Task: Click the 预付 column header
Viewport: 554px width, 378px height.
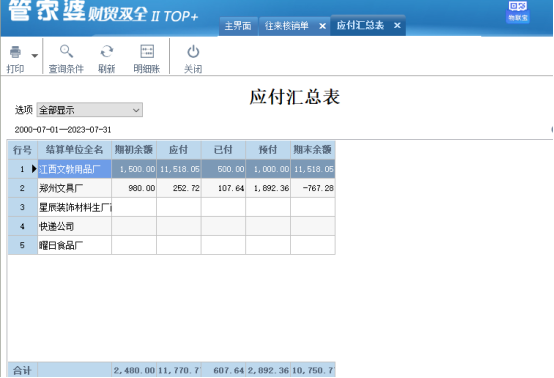Action: (x=268, y=150)
